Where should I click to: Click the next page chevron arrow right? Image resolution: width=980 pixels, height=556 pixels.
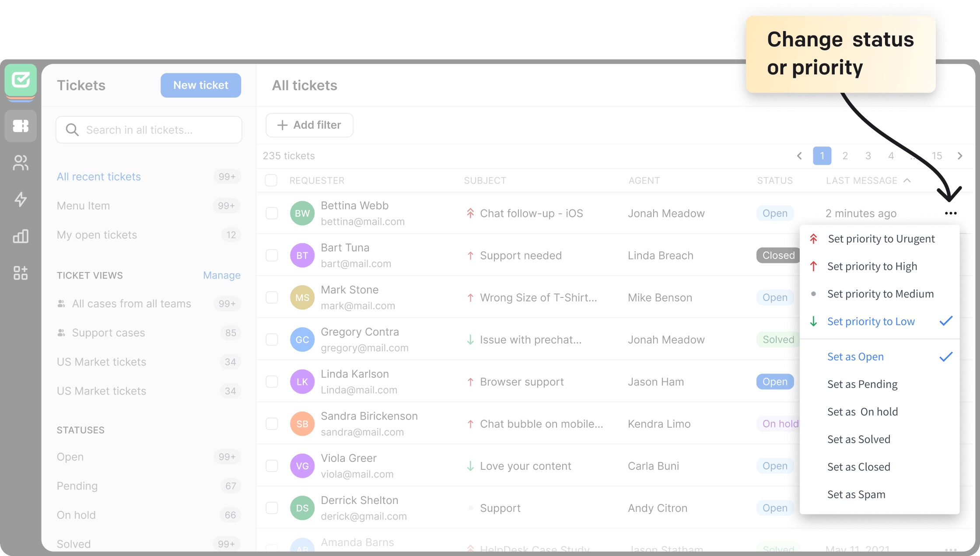(959, 155)
